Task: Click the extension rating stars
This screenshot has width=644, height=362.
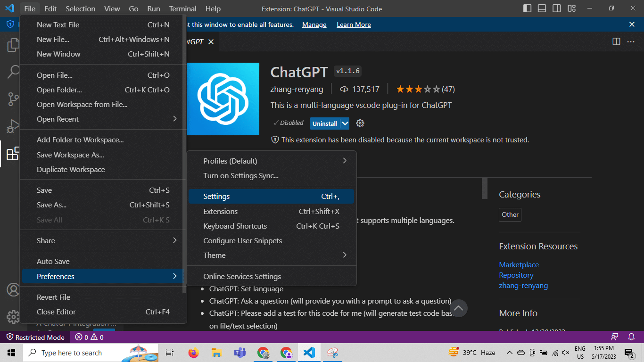Action: pyautogui.click(x=418, y=89)
